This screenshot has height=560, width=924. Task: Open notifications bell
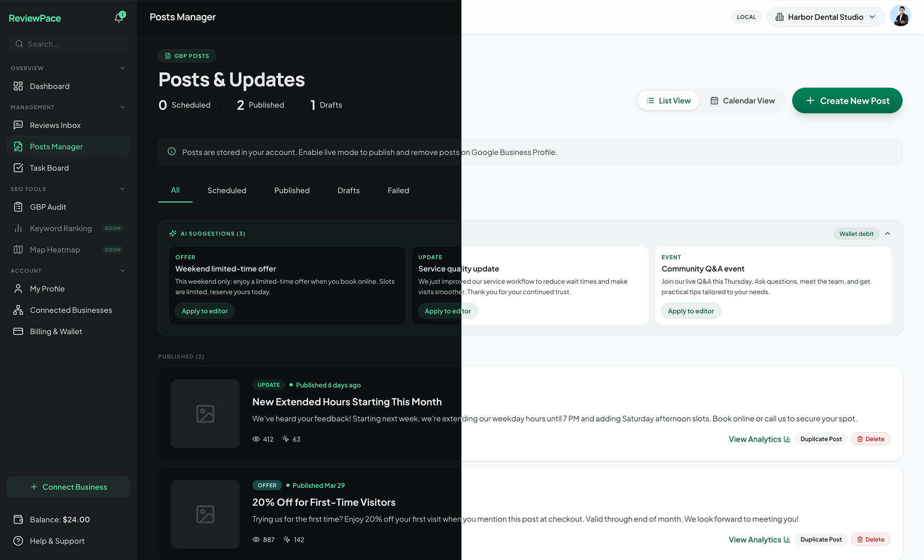point(119,18)
